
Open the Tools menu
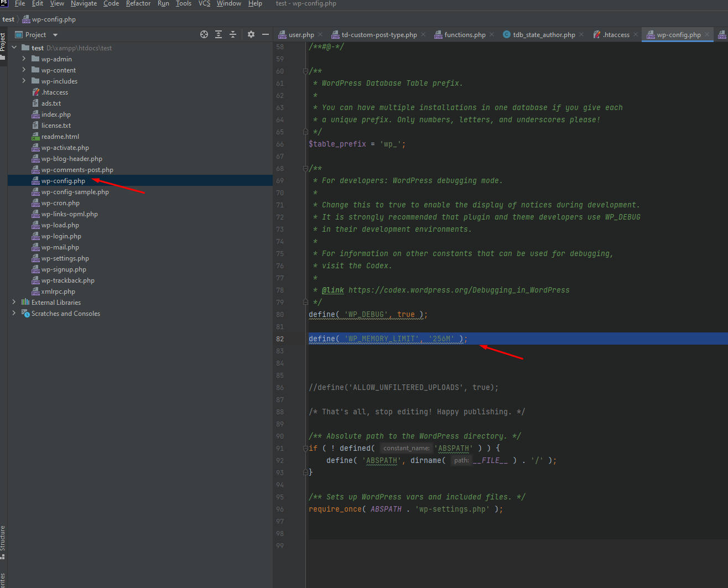pyautogui.click(x=184, y=3)
